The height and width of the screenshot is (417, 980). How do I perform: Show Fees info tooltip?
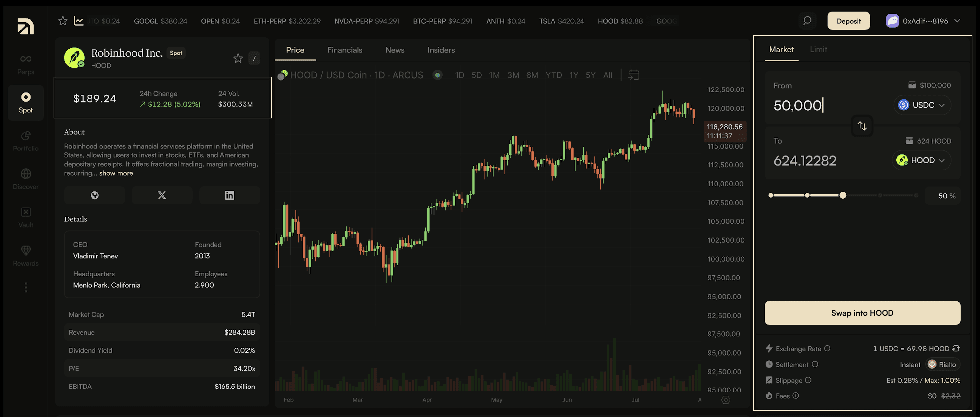click(795, 396)
